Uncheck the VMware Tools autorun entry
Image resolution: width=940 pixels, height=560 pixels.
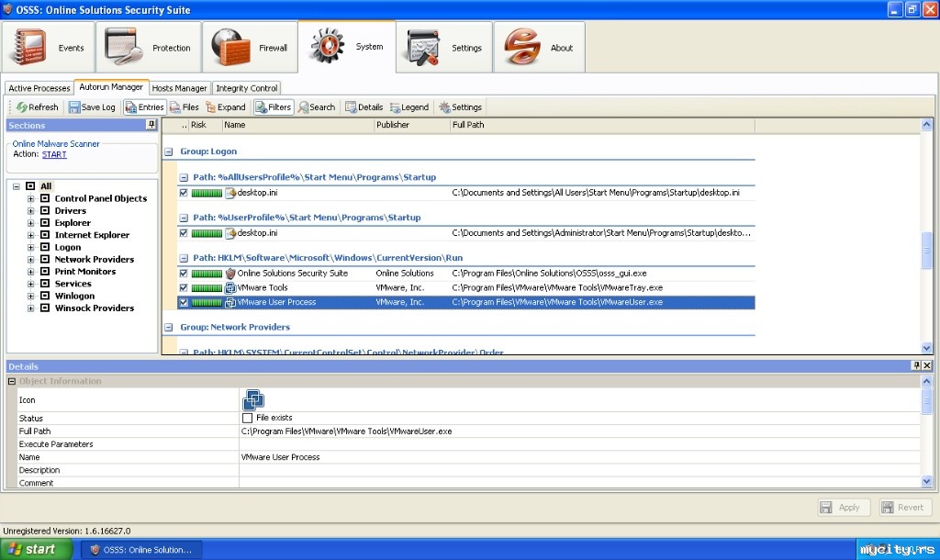[x=184, y=287]
